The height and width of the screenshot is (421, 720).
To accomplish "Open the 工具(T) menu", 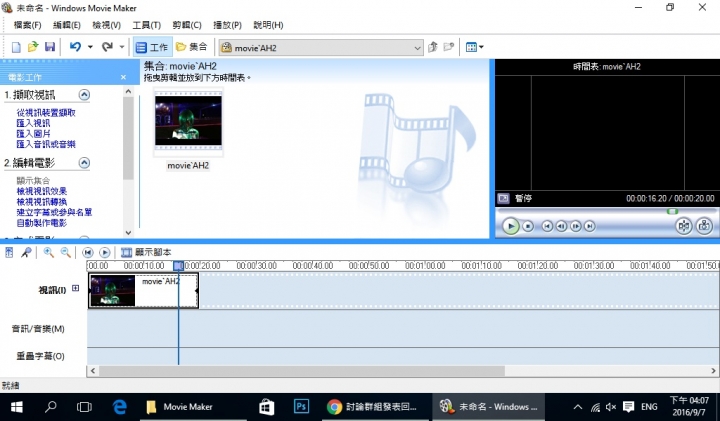I will [146, 25].
